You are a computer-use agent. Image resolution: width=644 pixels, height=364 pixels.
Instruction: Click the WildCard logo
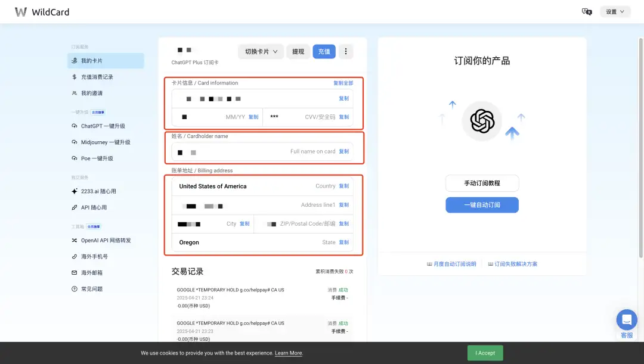[42, 12]
